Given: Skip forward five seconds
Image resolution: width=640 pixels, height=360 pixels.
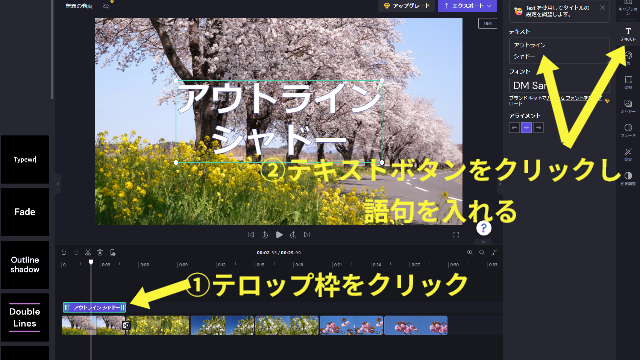Looking at the screenshot, I should click(293, 235).
